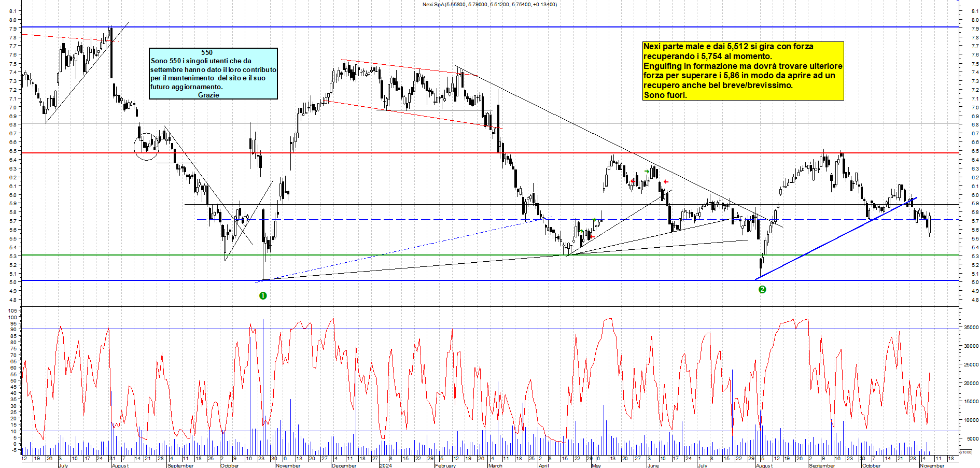Viewport: 980px width, 468px height.
Task: Click 5.3 on the left price axis
Action: point(13,256)
